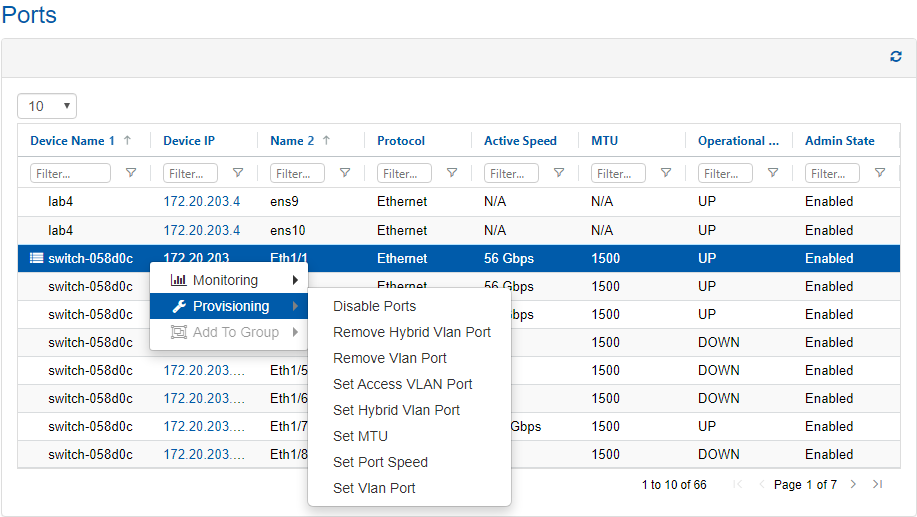
Task: Click the Admin State filter text box
Action: [831, 173]
